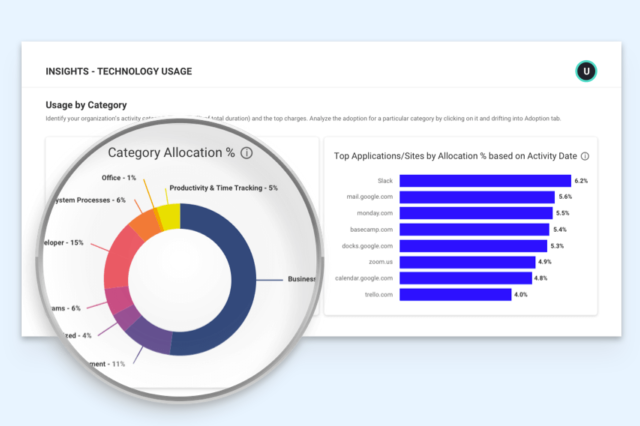Click the 4.0% value next to trello.com
Viewport: 640px width, 426px height.
(x=521, y=295)
